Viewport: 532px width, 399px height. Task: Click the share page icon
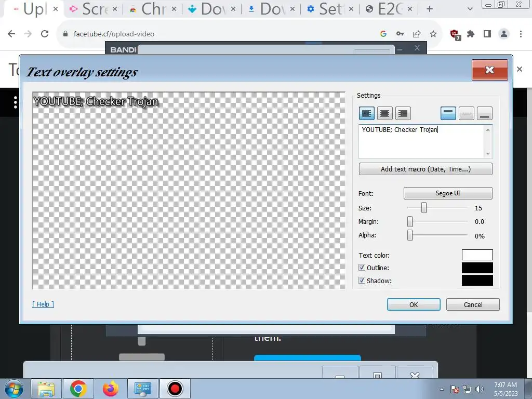pyautogui.click(x=417, y=34)
